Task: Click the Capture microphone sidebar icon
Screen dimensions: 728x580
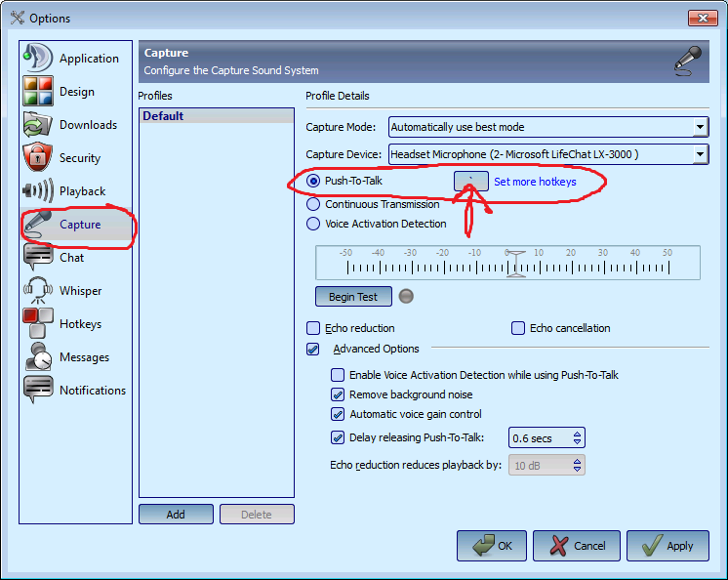Action: pyautogui.click(x=38, y=224)
